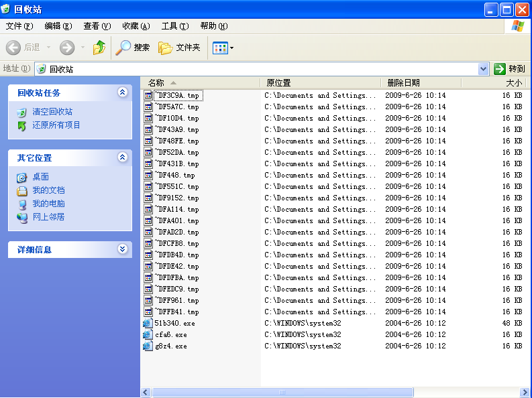The width and height of the screenshot is (532, 398).
Task: Select file icon of ~DF43A9.tmp
Action: tap(148, 130)
